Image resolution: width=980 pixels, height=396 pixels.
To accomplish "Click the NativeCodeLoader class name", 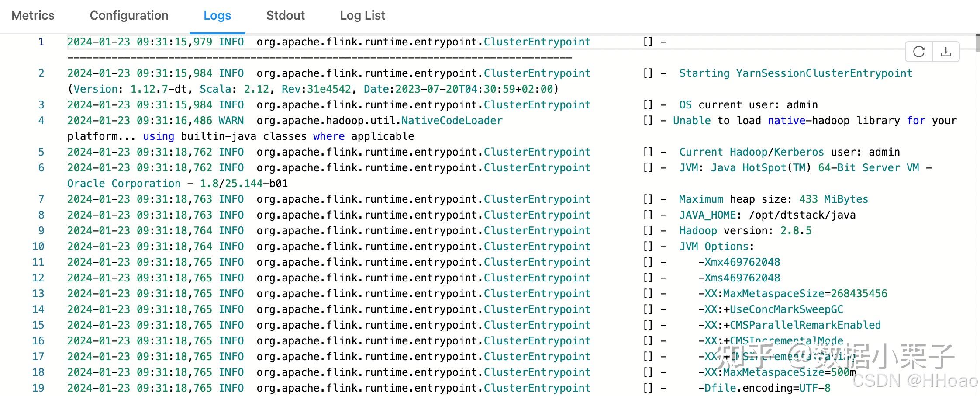I will tap(452, 121).
